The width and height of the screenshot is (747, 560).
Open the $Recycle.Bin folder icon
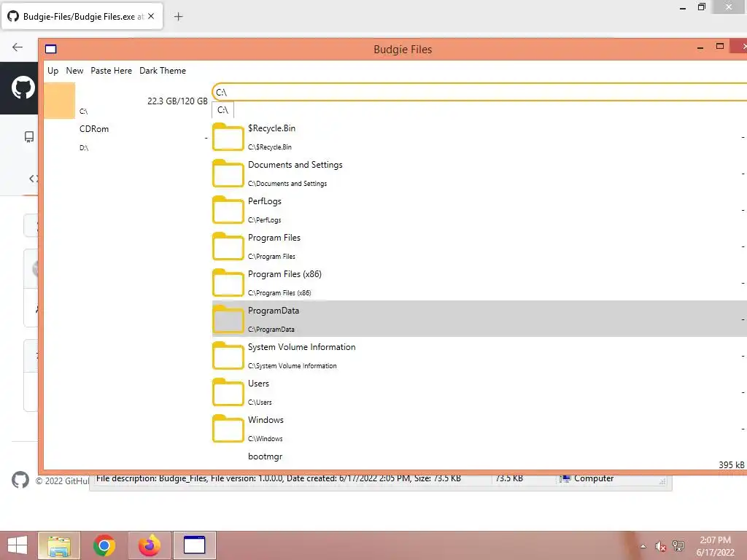pyautogui.click(x=228, y=137)
